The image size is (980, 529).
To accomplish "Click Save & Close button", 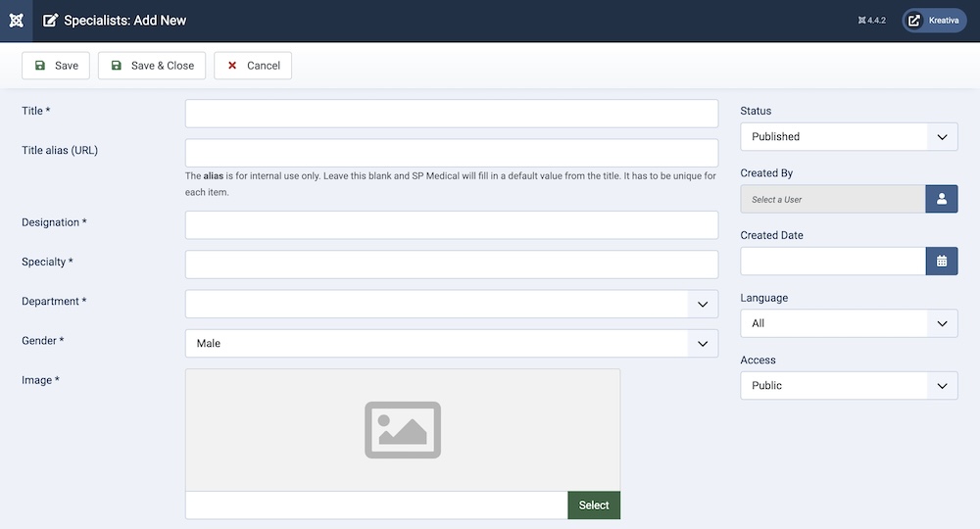I will click(152, 66).
